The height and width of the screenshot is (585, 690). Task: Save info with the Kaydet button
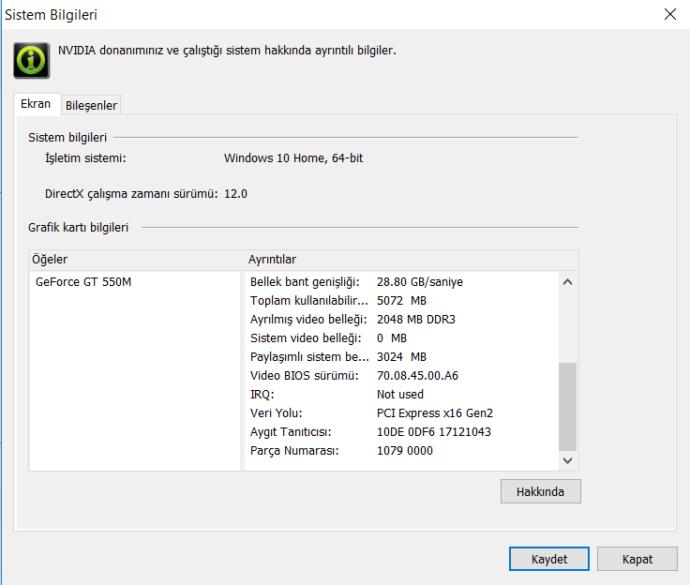tap(549, 559)
